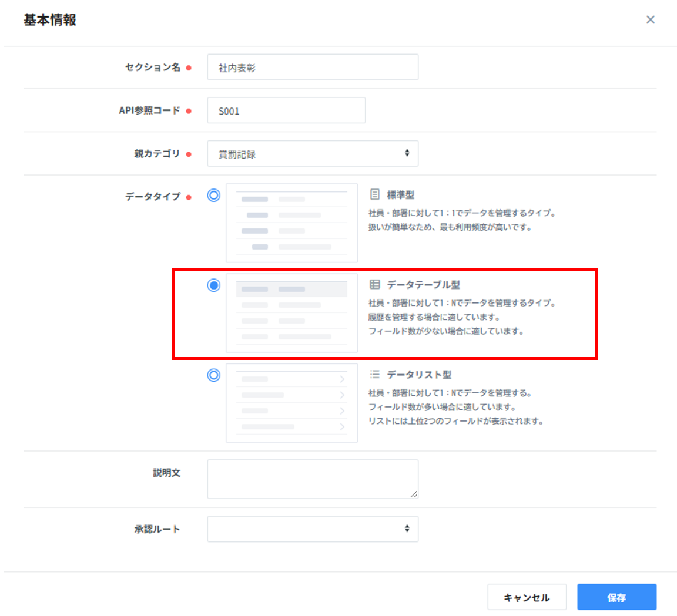Click the データテーブル型 heading text
Screen dimensions: 677x616
[x=423, y=285]
